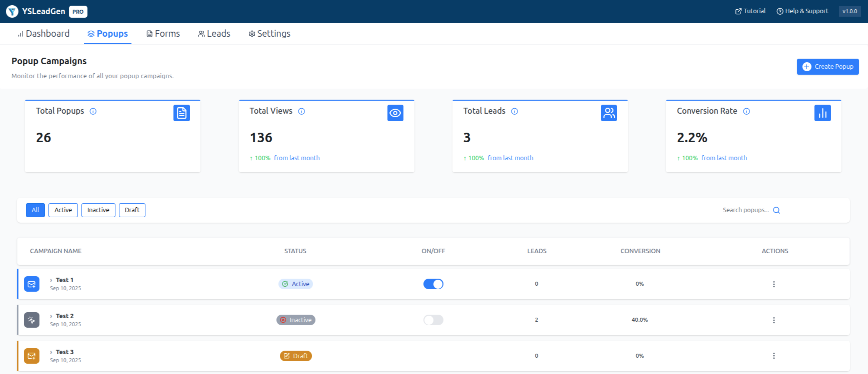Viewport: 868px width, 374px height.
Task: Click the CONVERSION column header
Action: [640, 251]
